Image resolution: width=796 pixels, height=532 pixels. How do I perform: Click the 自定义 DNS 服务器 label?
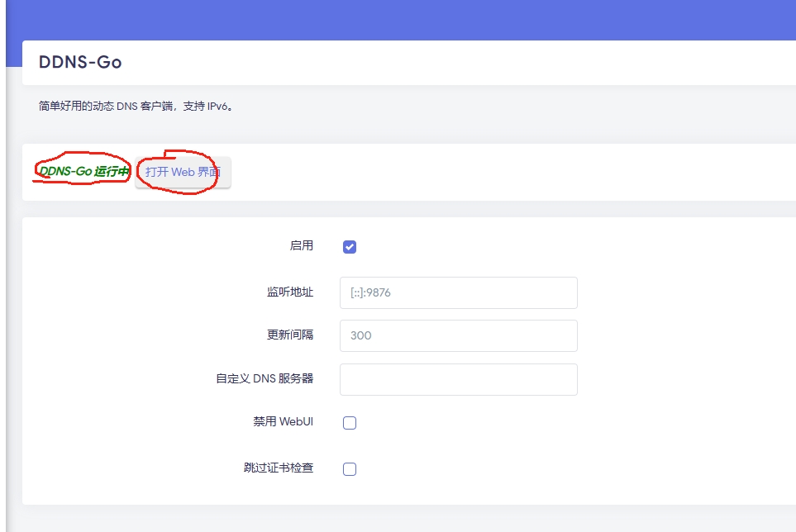click(264, 378)
